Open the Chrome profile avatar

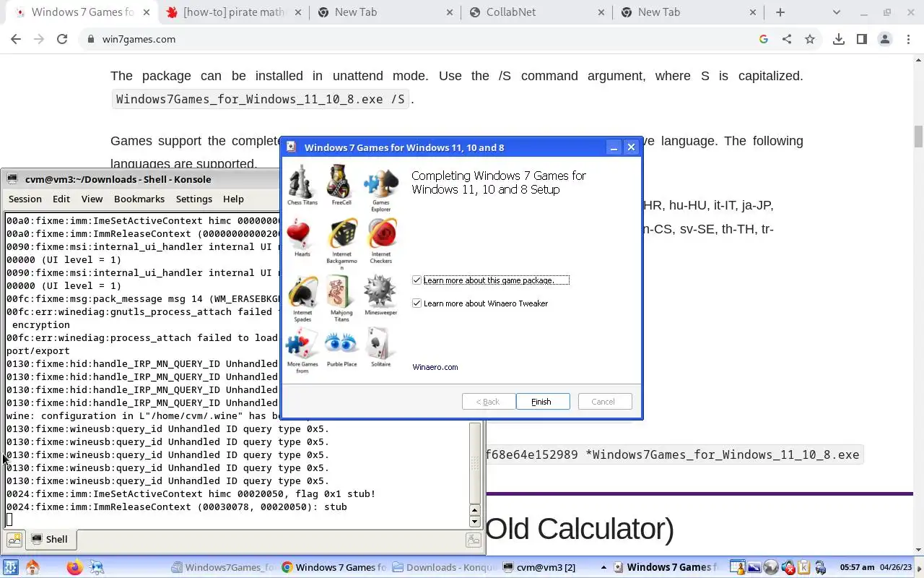[885, 39]
